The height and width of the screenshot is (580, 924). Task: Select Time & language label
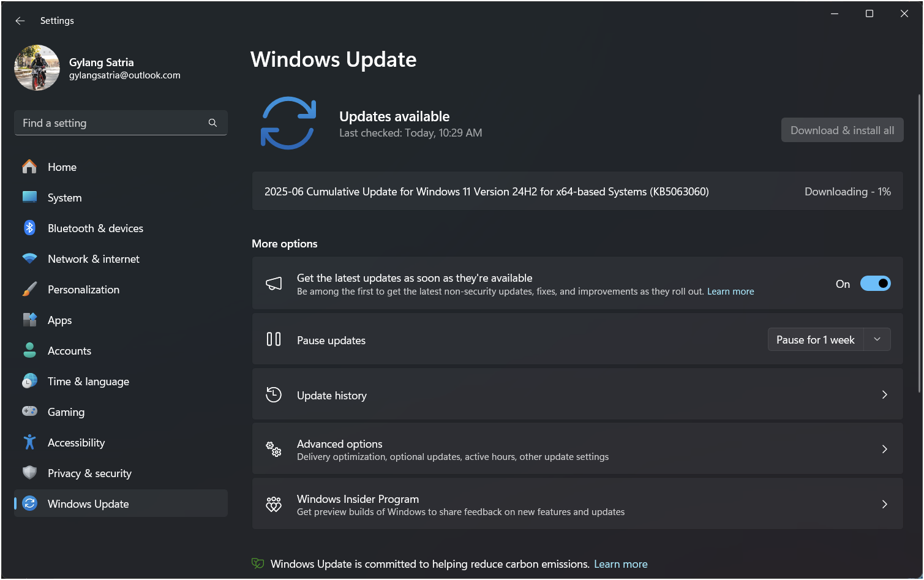(x=88, y=382)
